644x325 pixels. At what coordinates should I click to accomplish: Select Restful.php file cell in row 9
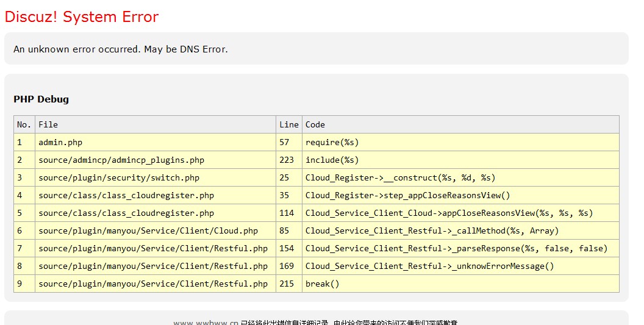156,284
